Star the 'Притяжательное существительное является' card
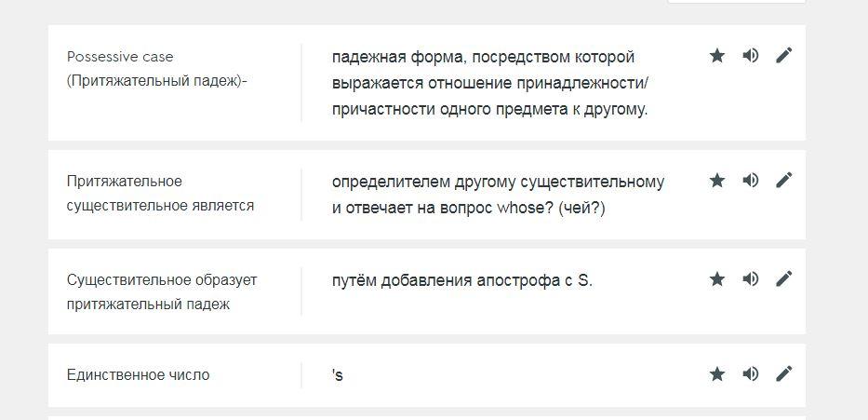This screenshot has height=420, width=868. (717, 180)
